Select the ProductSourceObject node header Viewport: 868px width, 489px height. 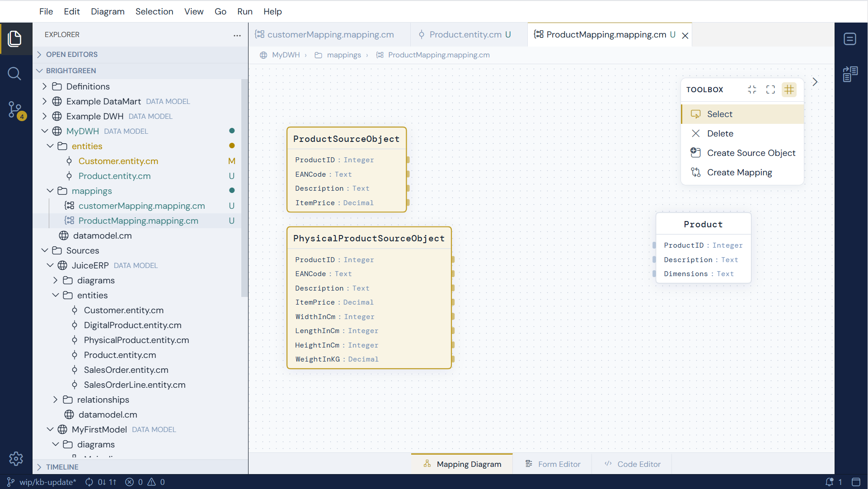pyautogui.click(x=347, y=139)
